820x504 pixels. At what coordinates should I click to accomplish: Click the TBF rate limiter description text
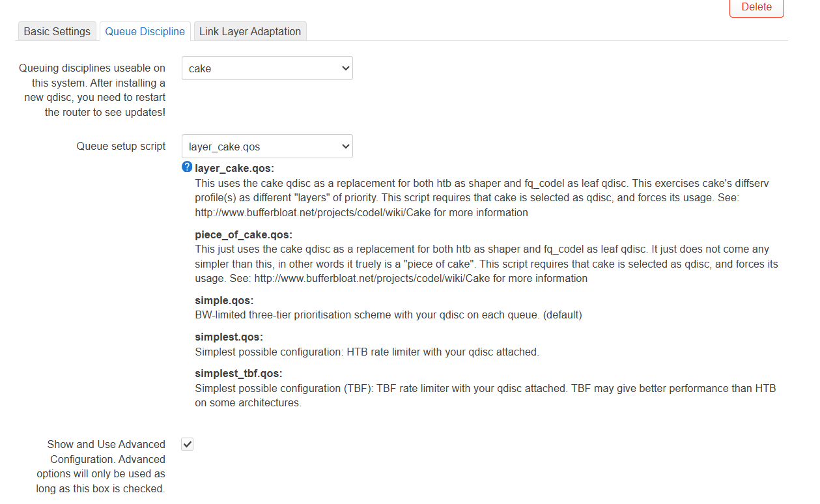click(485, 395)
